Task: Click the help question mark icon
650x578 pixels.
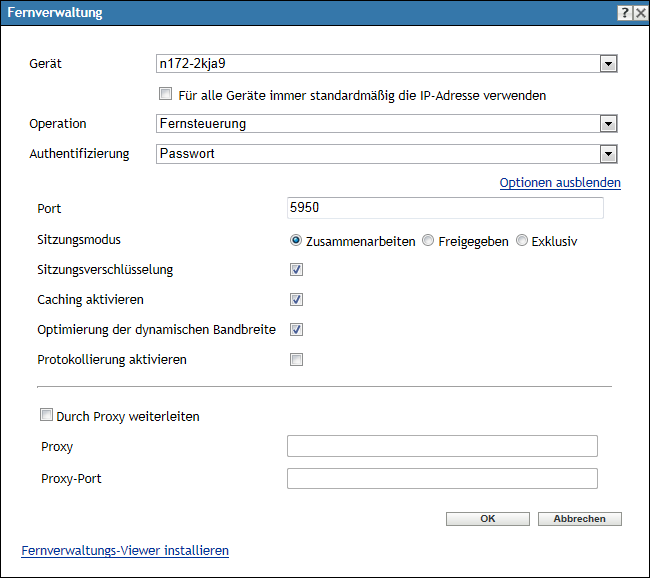Action: click(x=624, y=13)
